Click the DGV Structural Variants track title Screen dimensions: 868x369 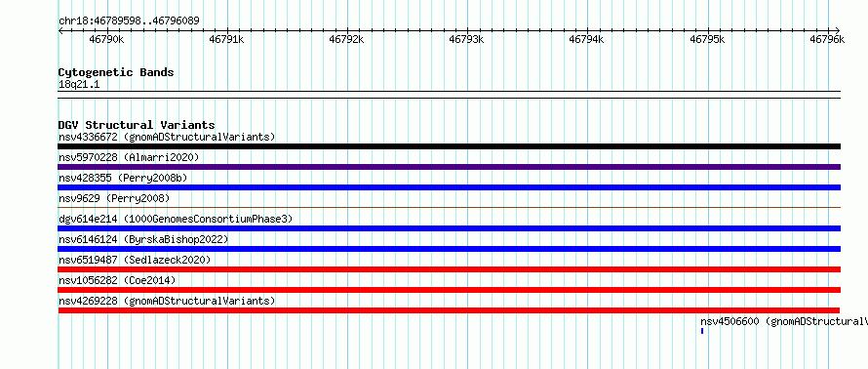point(137,125)
